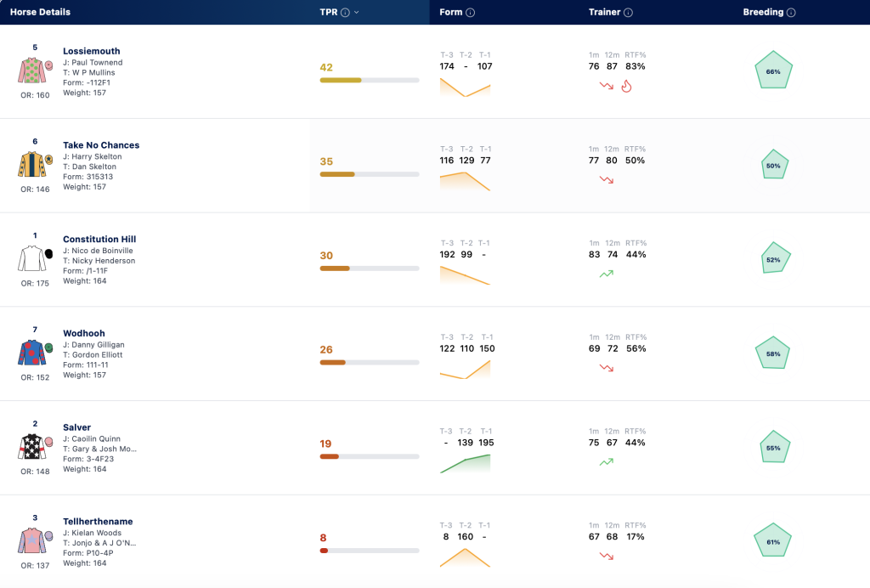Click jockey text 'J: Kielan Woods'
This screenshot has height=588, width=870.
pyautogui.click(x=92, y=533)
